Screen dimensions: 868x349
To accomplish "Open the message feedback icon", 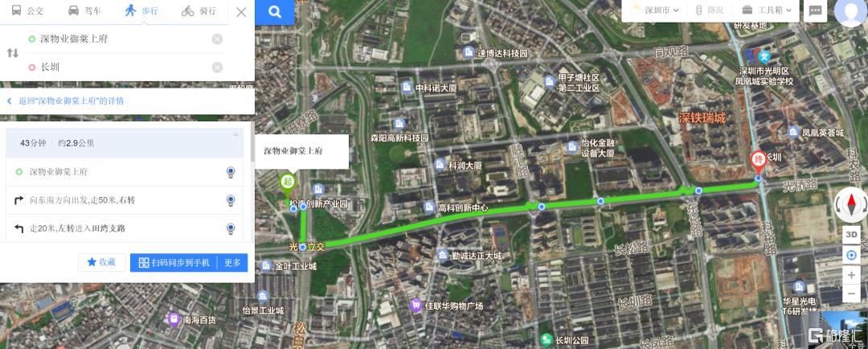I will (815, 10).
